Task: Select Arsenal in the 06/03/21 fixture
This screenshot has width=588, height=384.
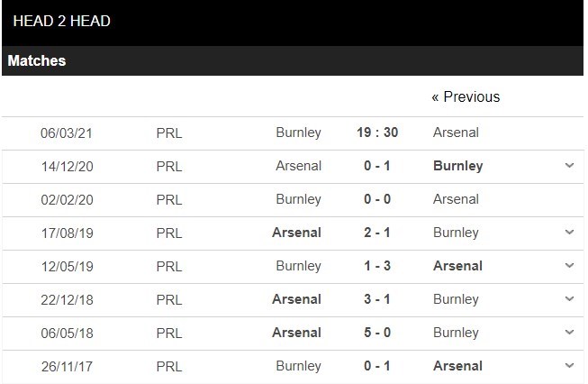Action: pos(456,133)
